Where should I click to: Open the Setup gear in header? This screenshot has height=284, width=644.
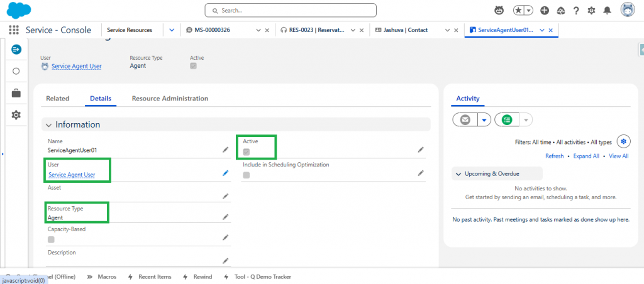(591, 11)
